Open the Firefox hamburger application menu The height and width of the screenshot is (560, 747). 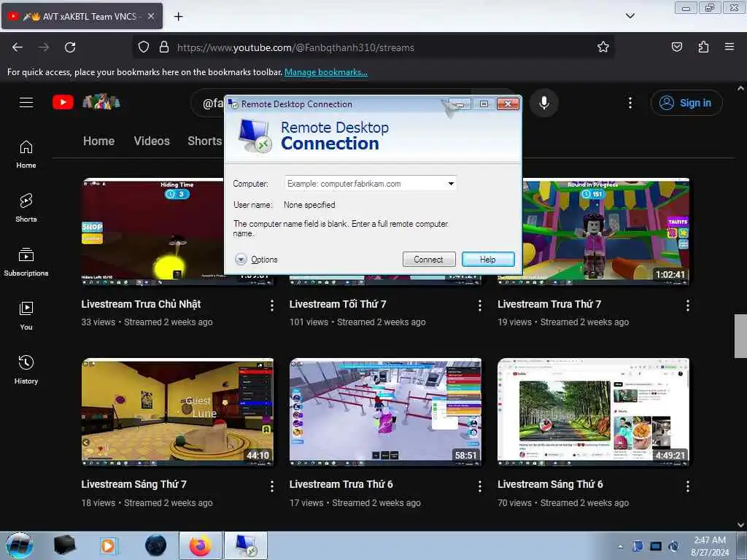(x=729, y=47)
